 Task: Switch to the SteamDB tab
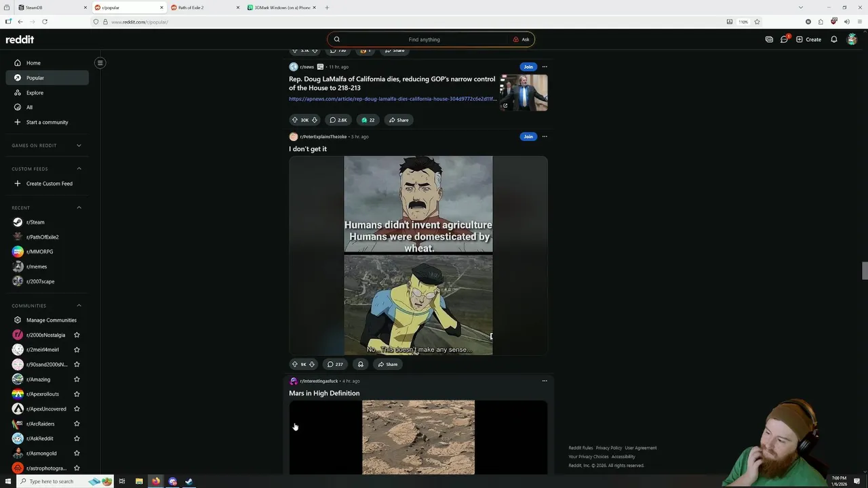click(52, 7)
